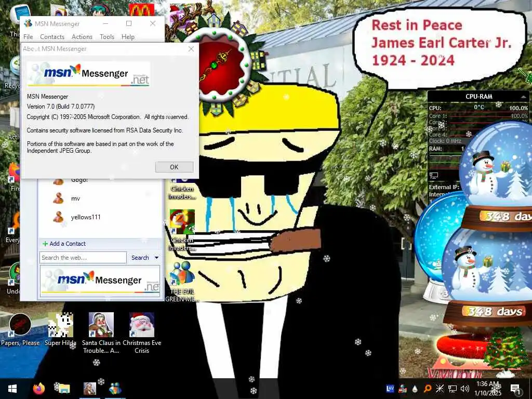Click the Search button in Messenger
This screenshot has width=532, height=399.
pyautogui.click(x=140, y=258)
